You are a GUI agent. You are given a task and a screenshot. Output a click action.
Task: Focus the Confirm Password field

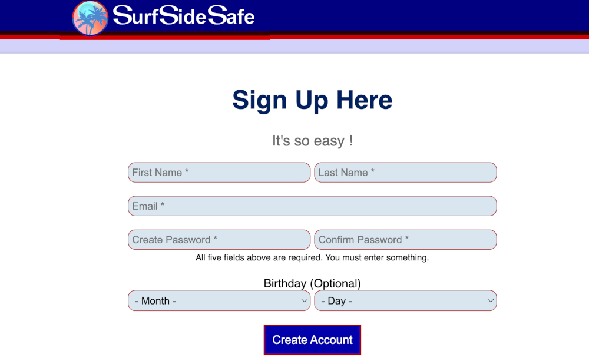click(x=405, y=239)
